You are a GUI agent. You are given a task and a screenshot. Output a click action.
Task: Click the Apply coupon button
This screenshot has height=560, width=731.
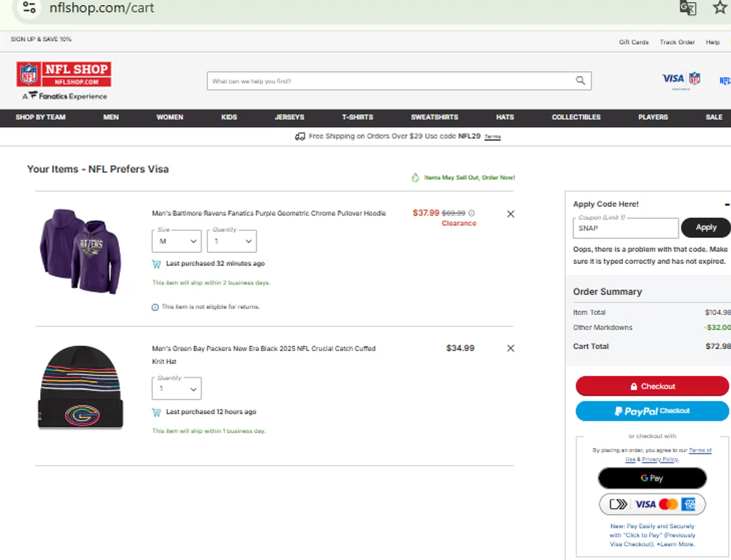click(x=706, y=227)
